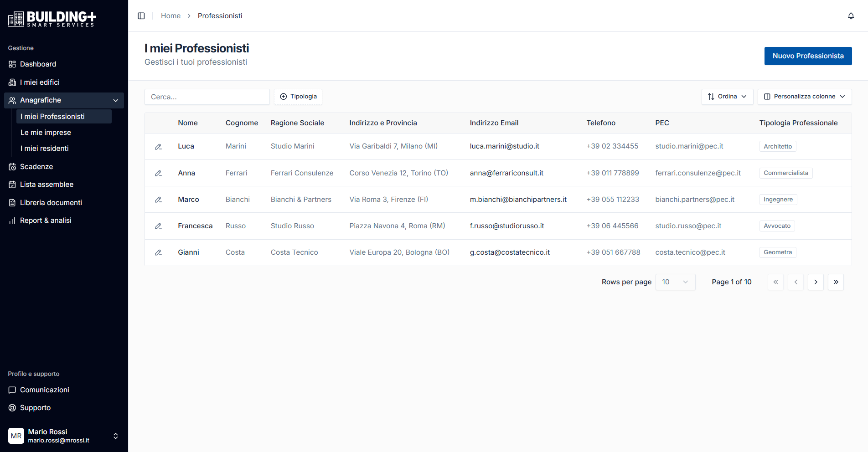The height and width of the screenshot is (452, 868).
Task: Change the rows per page selector
Action: [675, 282]
